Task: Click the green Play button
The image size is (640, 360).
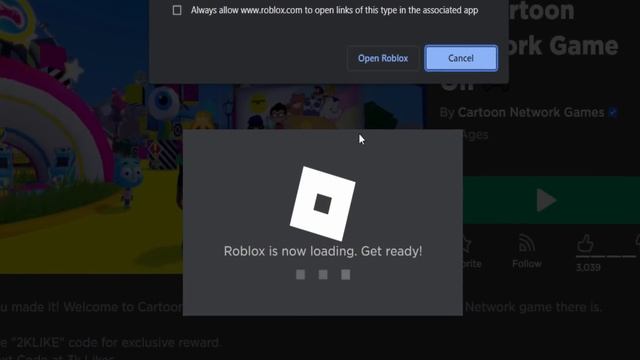Action: 551,200
